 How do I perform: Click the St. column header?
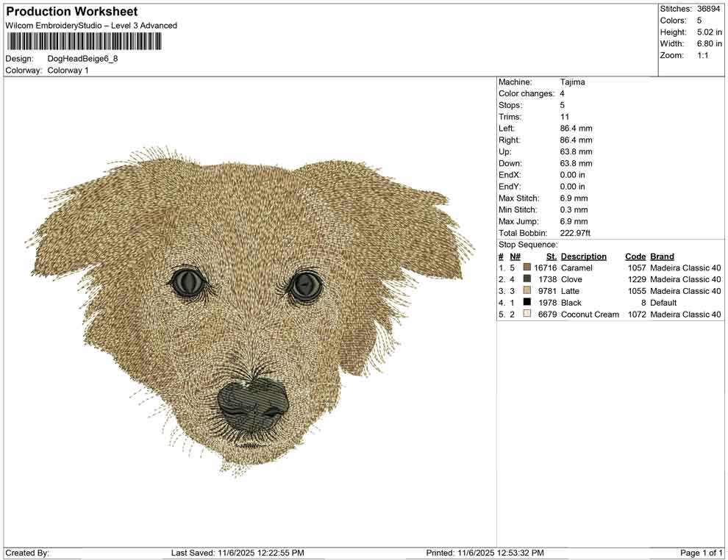point(550,256)
